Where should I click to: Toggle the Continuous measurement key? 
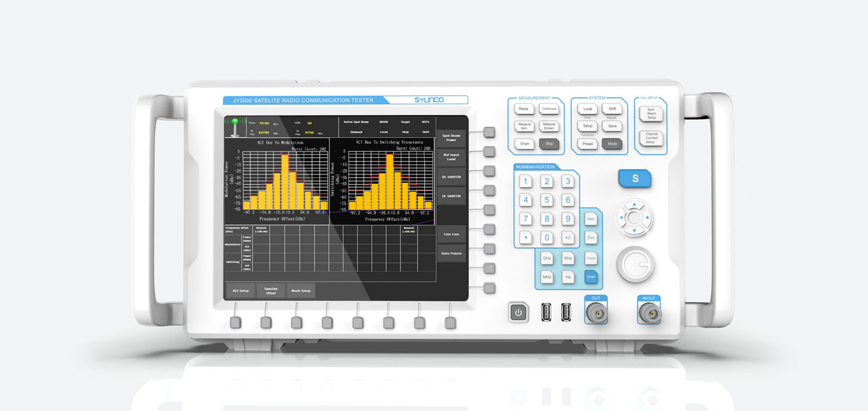[549, 109]
